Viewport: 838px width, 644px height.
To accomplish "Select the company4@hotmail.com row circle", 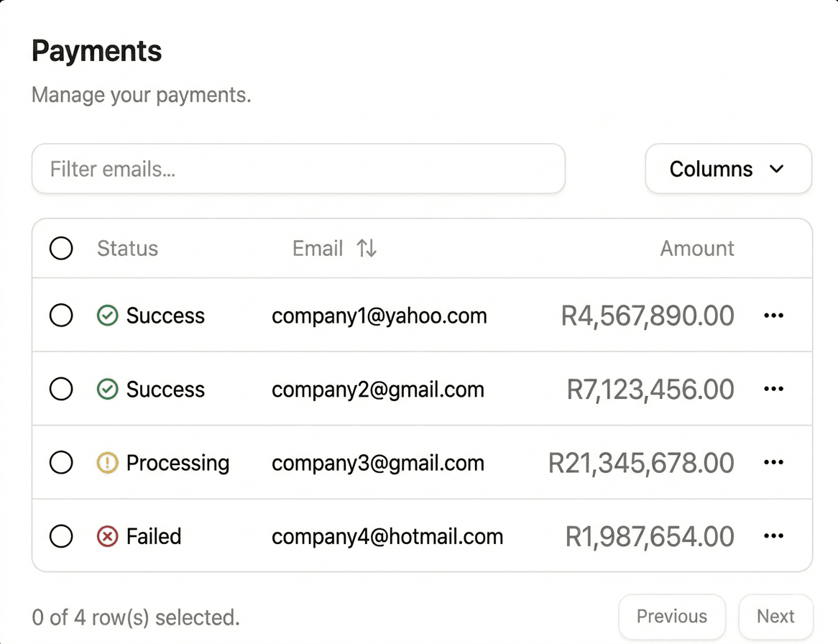I will (61, 535).
